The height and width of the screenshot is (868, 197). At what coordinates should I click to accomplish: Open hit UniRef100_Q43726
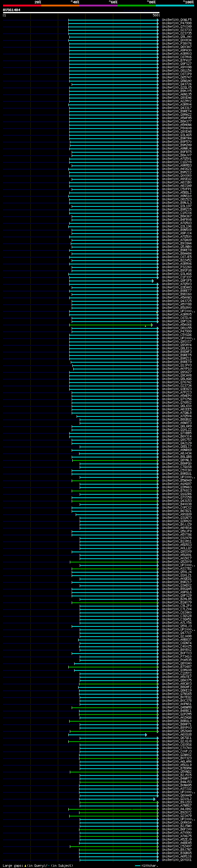coord(176,84)
